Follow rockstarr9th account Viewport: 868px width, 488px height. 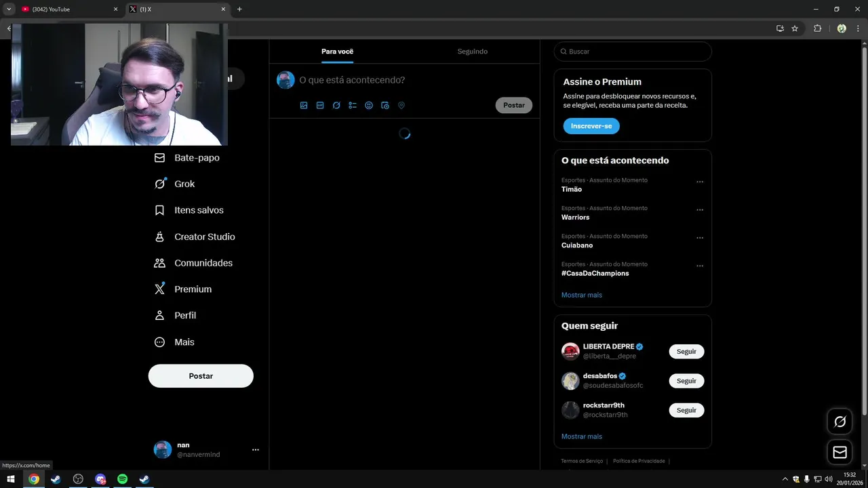click(686, 410)
